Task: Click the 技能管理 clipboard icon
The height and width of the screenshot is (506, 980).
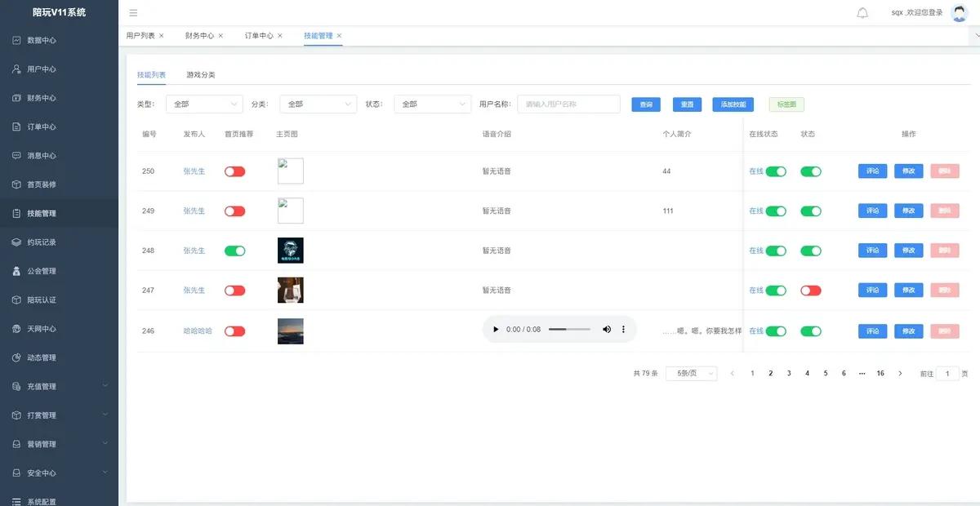Action: 16,213
